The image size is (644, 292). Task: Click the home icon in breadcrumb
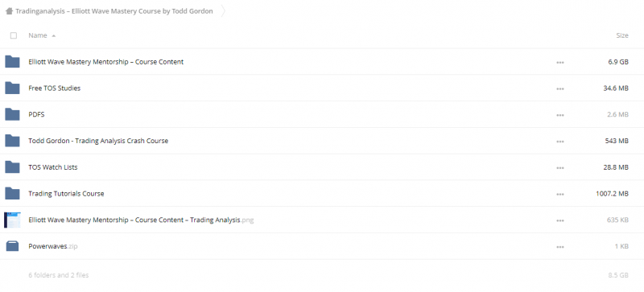click(x=9, y=11)
